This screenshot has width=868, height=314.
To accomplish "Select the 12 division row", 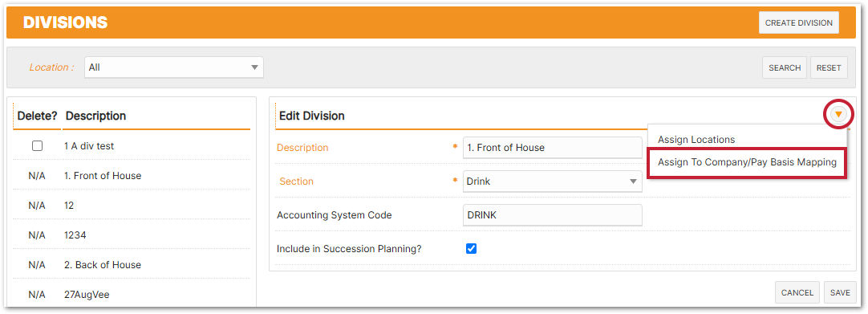I will click(132, 206).
